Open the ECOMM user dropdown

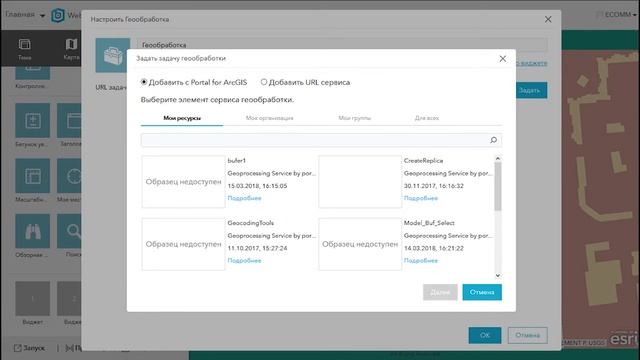[x=620, y=15]
